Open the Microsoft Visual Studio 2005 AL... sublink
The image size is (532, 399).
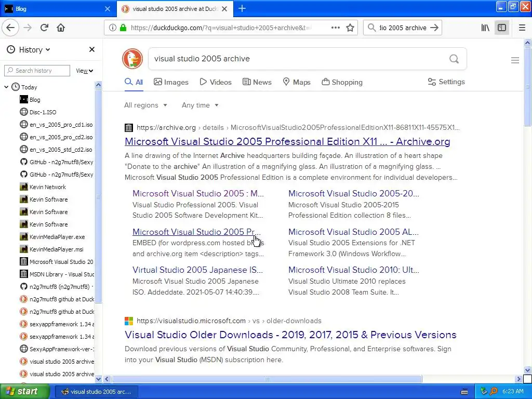(x=353, y=232)
